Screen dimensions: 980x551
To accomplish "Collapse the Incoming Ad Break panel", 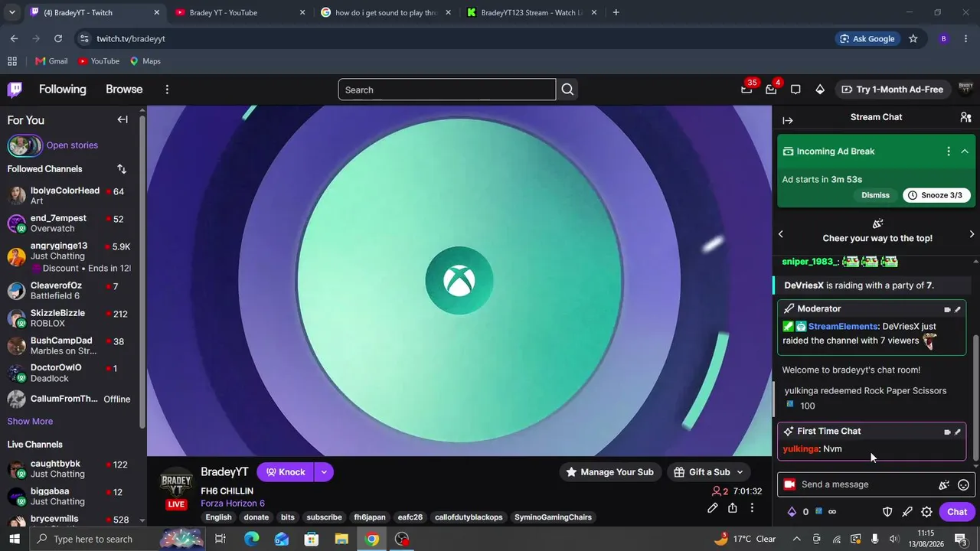I will (x=965, y=152).
